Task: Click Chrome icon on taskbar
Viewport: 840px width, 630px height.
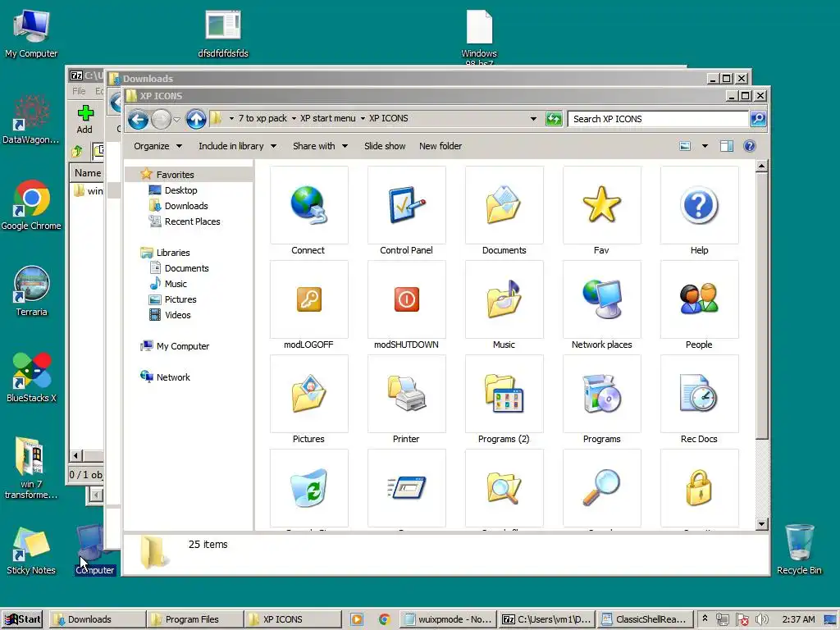Action: 384,619
